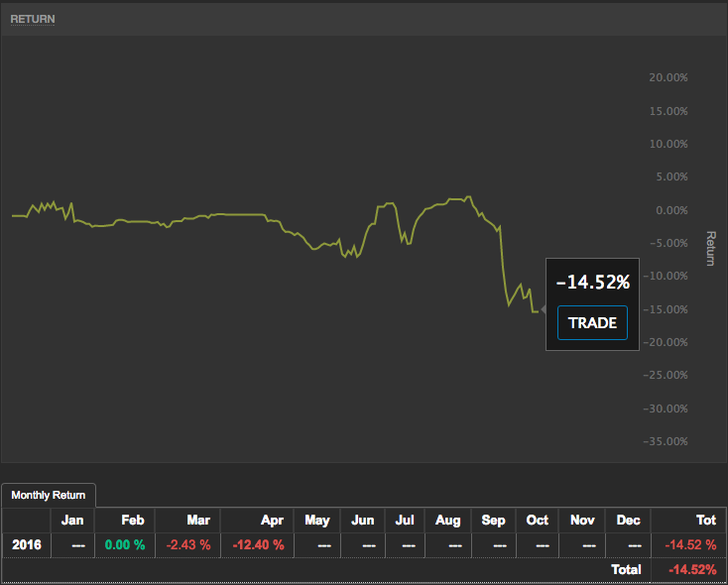Click the RETURN panel header
This screenshot has height=585, width=728.
33,19
